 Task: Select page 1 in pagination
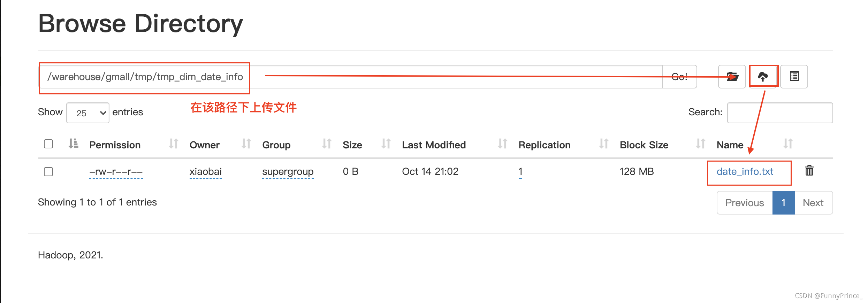pyautogui.click(x=783, y=203)
